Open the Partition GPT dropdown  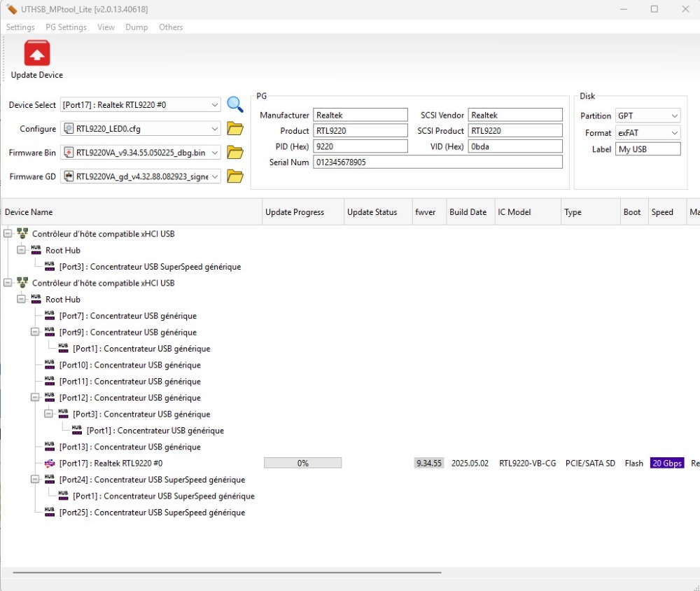(674, 116)
